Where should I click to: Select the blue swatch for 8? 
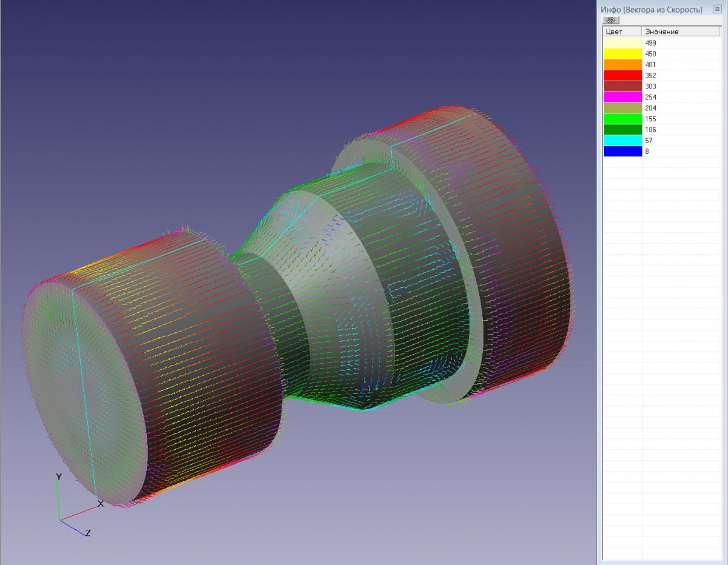[622, 152]
